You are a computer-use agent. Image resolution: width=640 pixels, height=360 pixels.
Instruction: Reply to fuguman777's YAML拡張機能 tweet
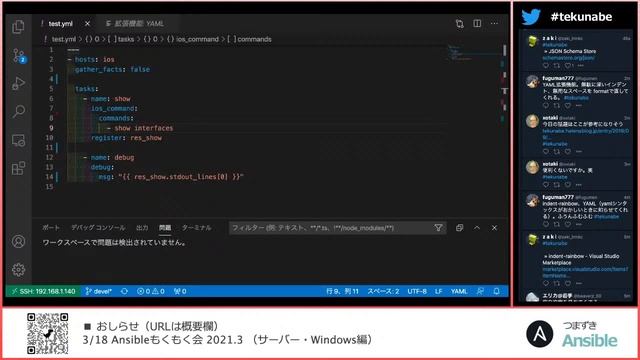546,105
